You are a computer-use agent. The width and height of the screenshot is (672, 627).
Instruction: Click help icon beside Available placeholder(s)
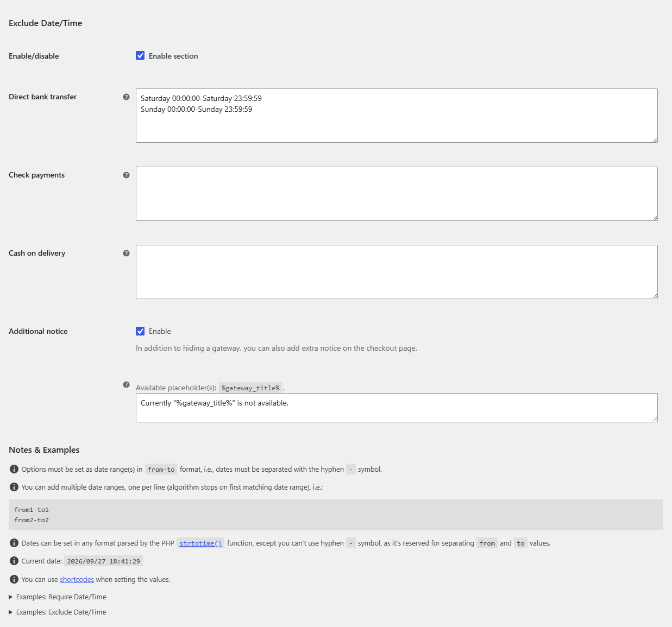tap(126, 384)
